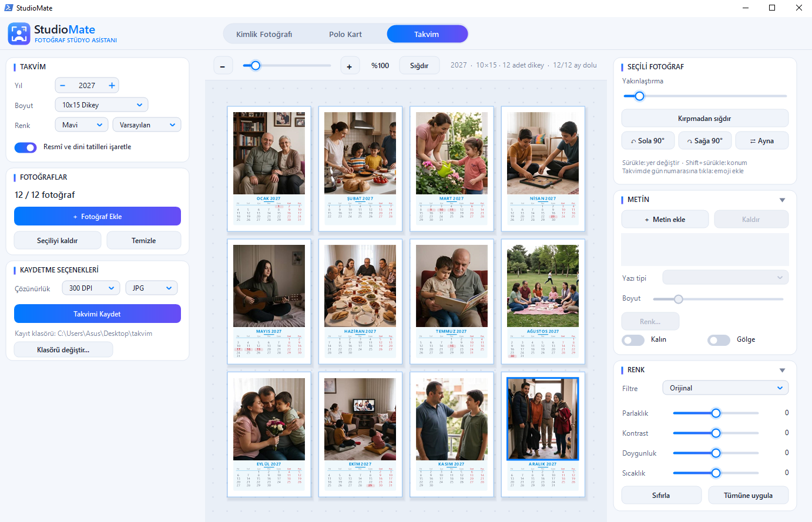Click the StudioMate logo icon
The width and height of the screenshot is (812, 522).
coord(19,33)
